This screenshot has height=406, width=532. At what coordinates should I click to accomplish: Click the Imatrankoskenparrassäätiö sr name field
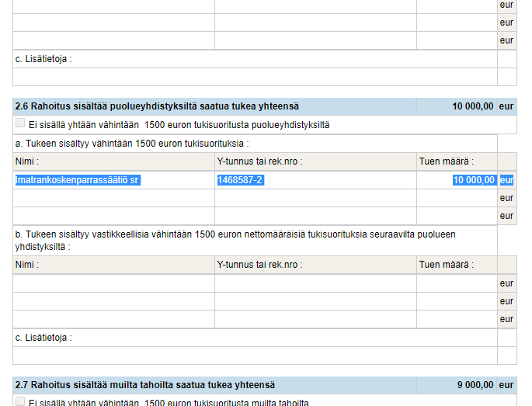click(113, 180)
